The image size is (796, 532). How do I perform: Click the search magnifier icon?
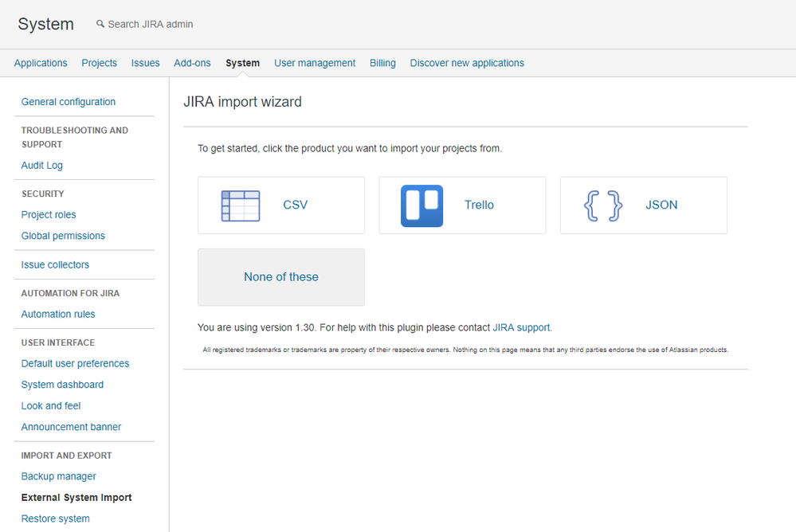tap(100, 24)
